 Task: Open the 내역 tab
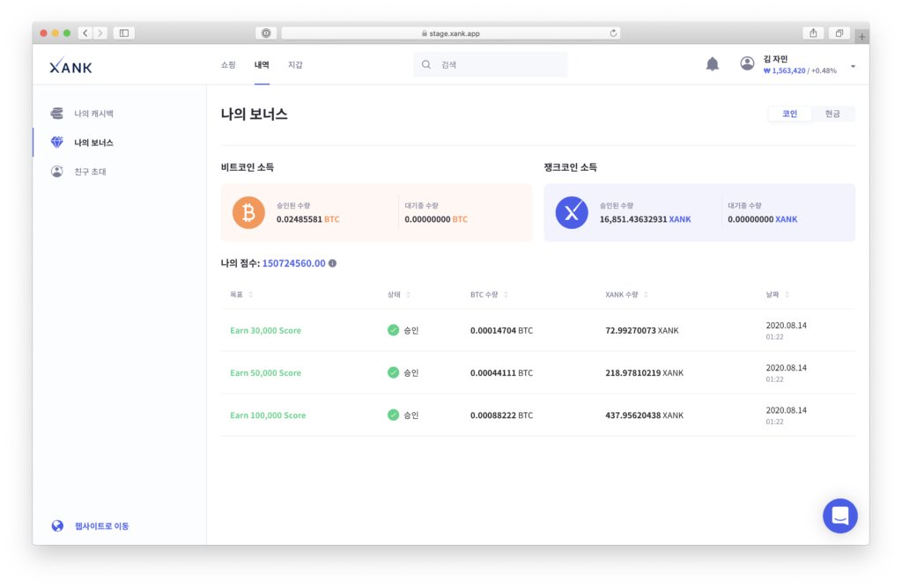point(262,64)
